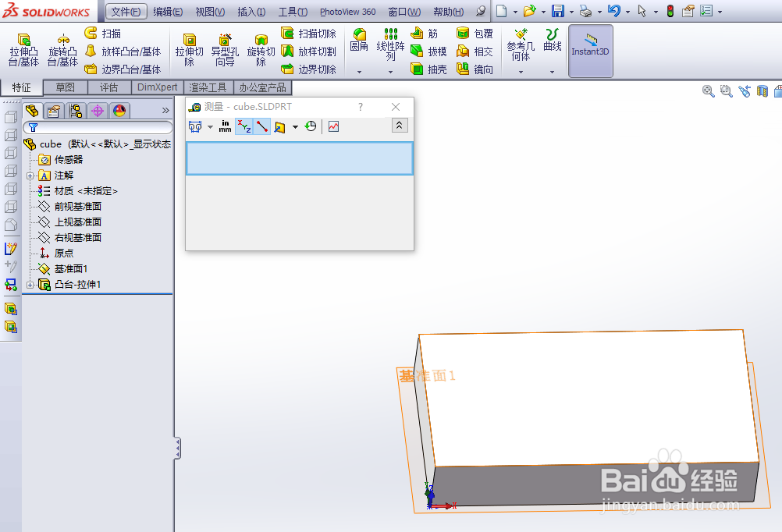Open the 插入(I) menu

251,12
